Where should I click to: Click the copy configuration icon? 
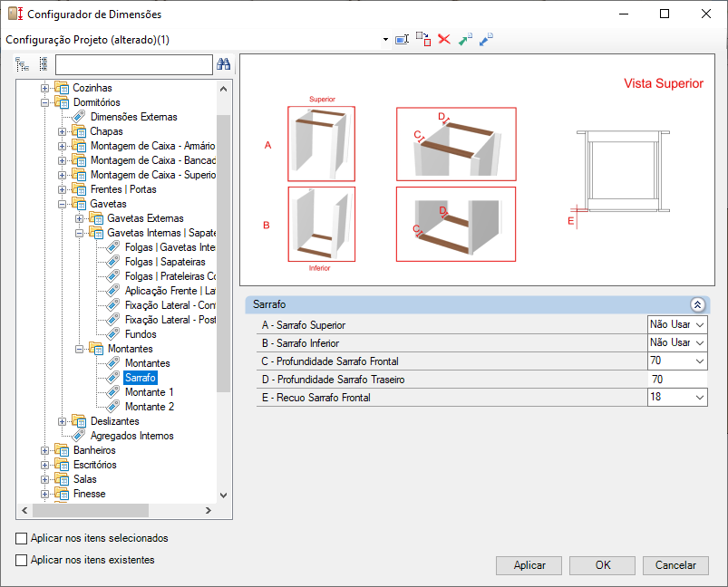(423, 39)
